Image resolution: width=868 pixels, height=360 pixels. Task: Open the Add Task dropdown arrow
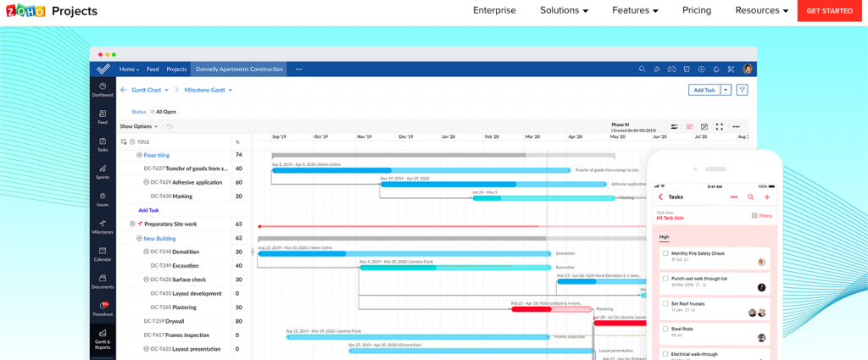pos(726,90)
